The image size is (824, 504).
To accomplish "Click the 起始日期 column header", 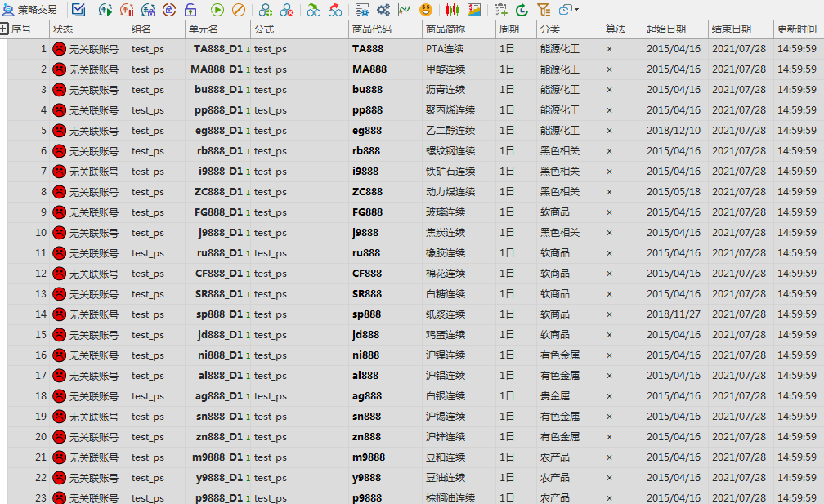I will tap(666, 29).
